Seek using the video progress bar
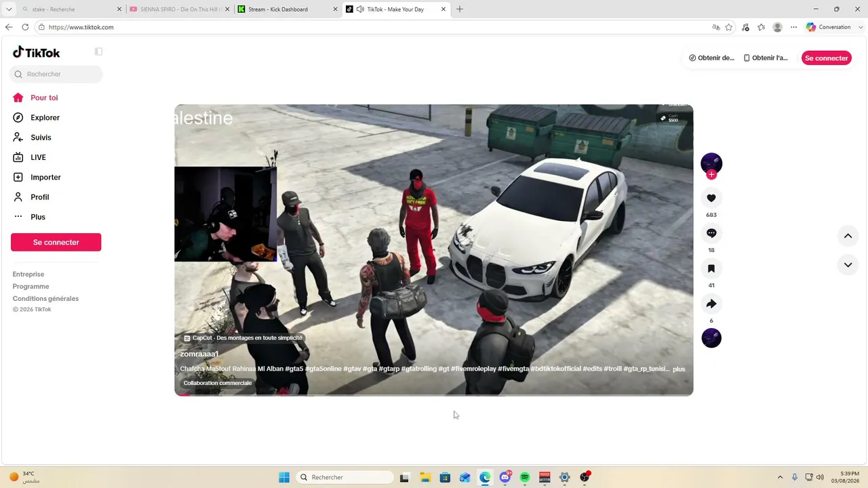Screen dimensions: 868x488 click(434, 394)
